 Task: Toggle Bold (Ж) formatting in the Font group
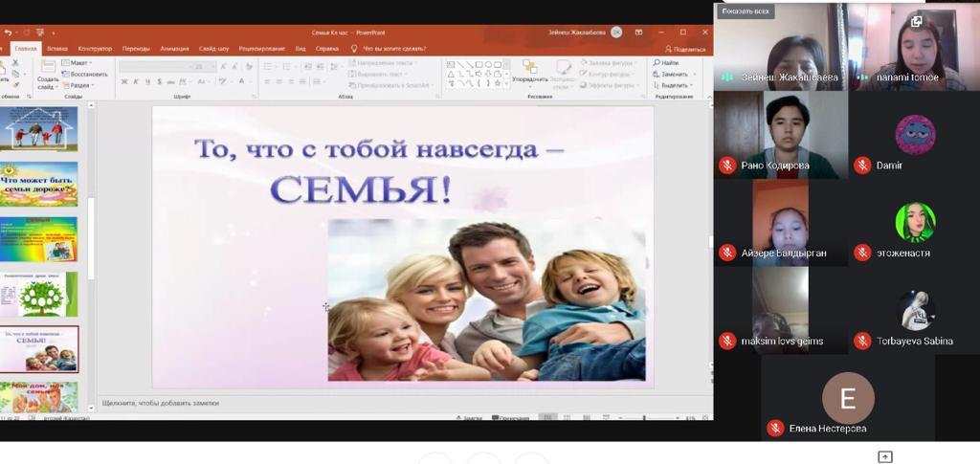(x=124, y=82)
